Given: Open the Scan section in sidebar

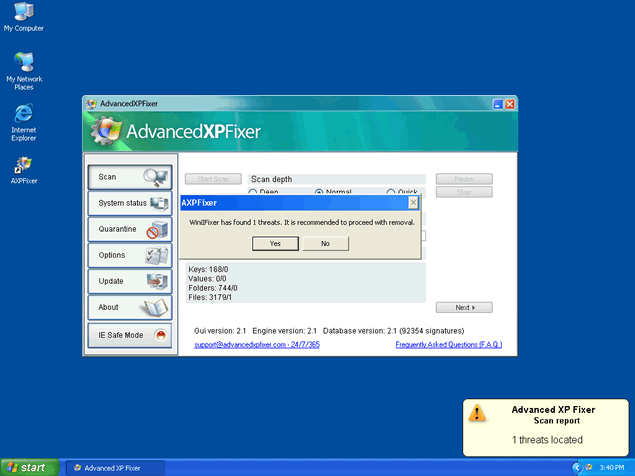Looking at the screenshot, I should pos(129,177).
